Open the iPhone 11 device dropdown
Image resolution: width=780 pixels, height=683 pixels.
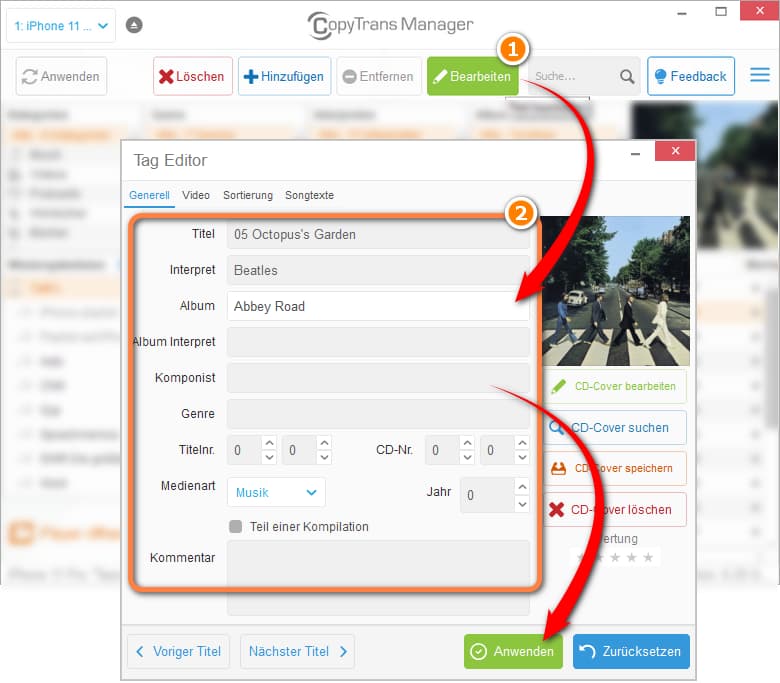click(61, 25)
